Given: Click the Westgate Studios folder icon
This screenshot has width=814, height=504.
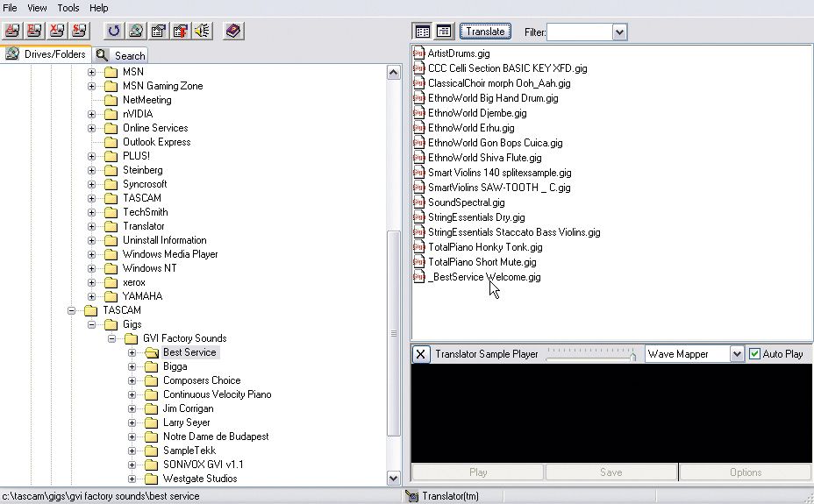Looking at the screenshot, I should point(152,479).
